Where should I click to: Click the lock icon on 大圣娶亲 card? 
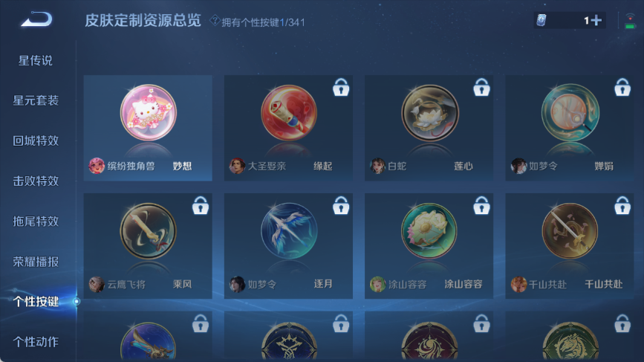(341, 87)
